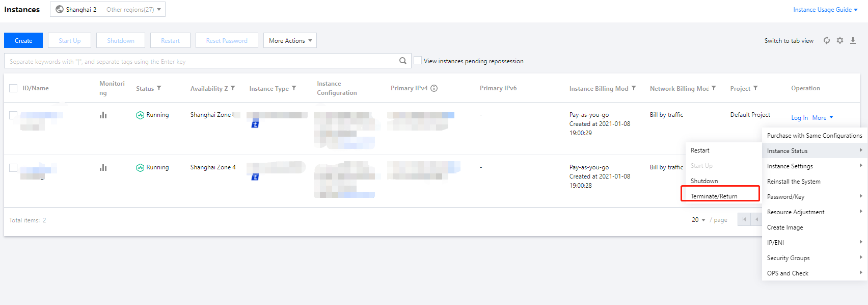Select Terminate/Return from the submenu

click(714, 196)
